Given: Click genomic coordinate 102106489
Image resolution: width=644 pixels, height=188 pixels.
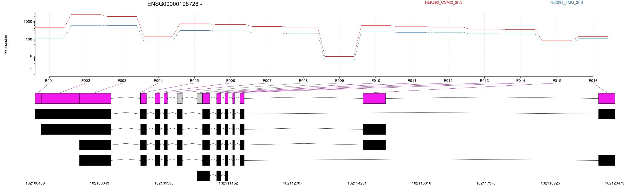Looking at the screenshot, I should point(35,183).
